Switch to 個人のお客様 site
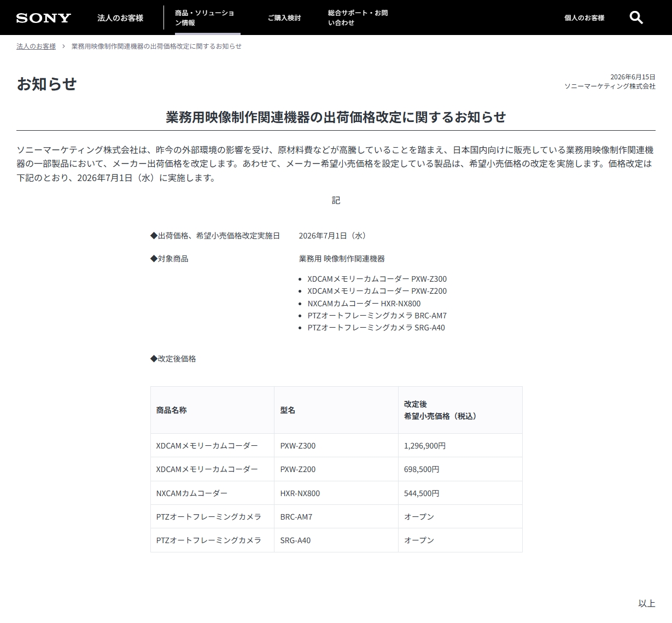 [x=585, y=18]
